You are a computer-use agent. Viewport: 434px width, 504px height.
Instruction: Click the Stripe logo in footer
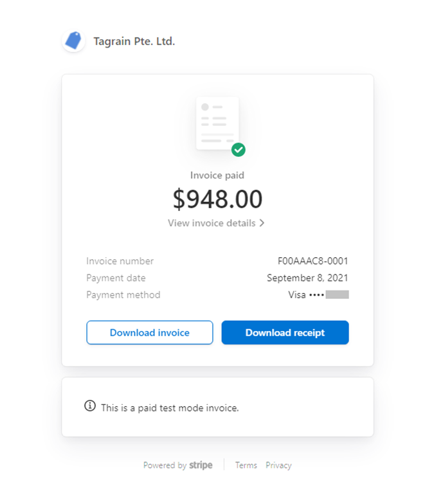[x=201, y=465]
